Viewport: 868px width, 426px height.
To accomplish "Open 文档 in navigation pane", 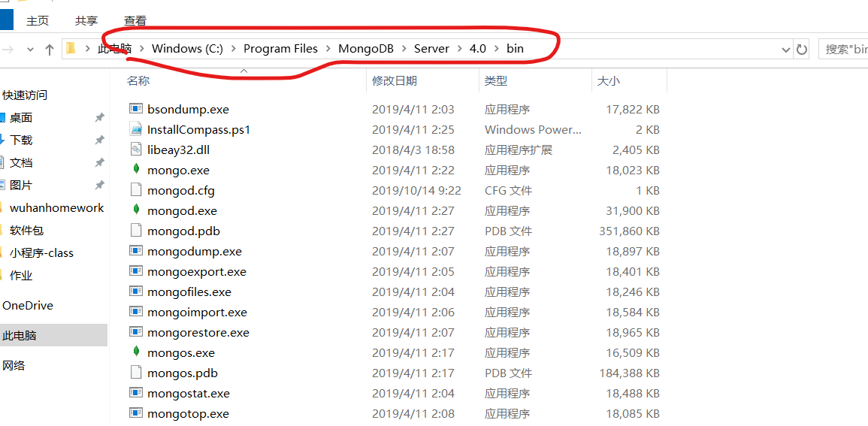I will click(21, 162).
